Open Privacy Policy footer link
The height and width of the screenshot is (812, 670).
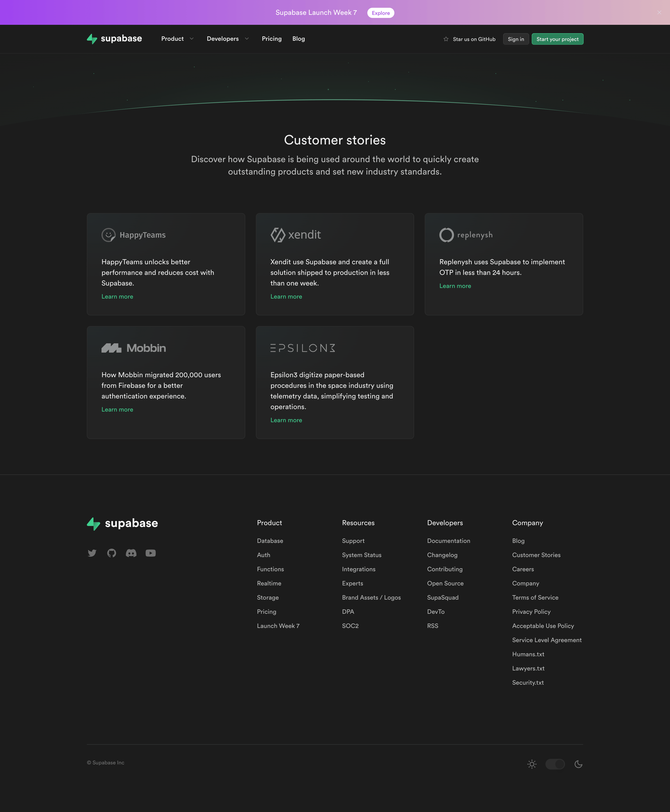pos(531,612)
